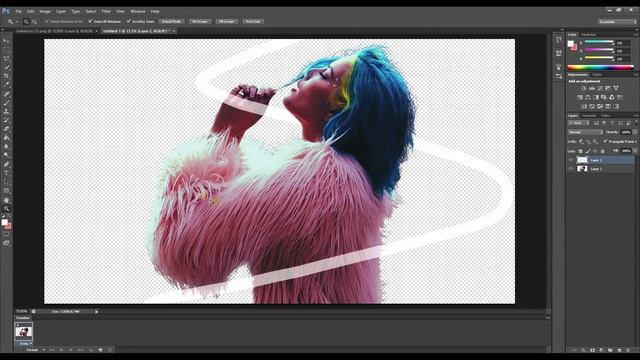Screen dimensions: 640x360
Task: Select the Zoom tool in toolbox
Action: [x=6, y=209]
